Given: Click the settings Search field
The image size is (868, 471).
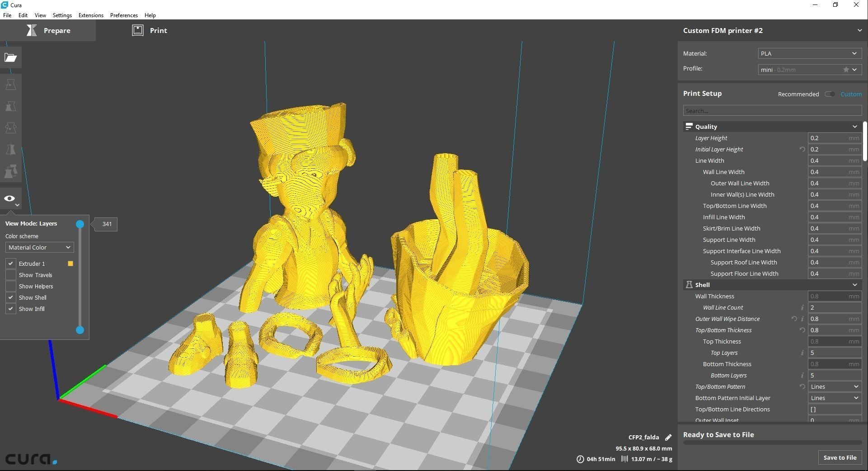Looking at the screenshot, I should 772,111.
